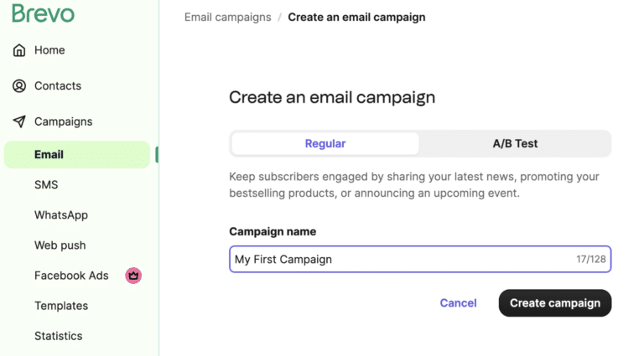The height and width of the screenshot is (356, 644).
Task: Expand the Campaigns sidebar section
Action: (x=63, y=121)
